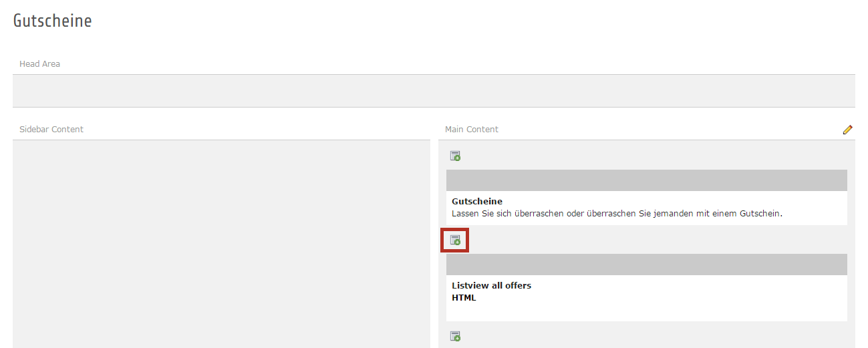
Task: Open the Gutscheine content element title
Action: click(x=476, y=201)
